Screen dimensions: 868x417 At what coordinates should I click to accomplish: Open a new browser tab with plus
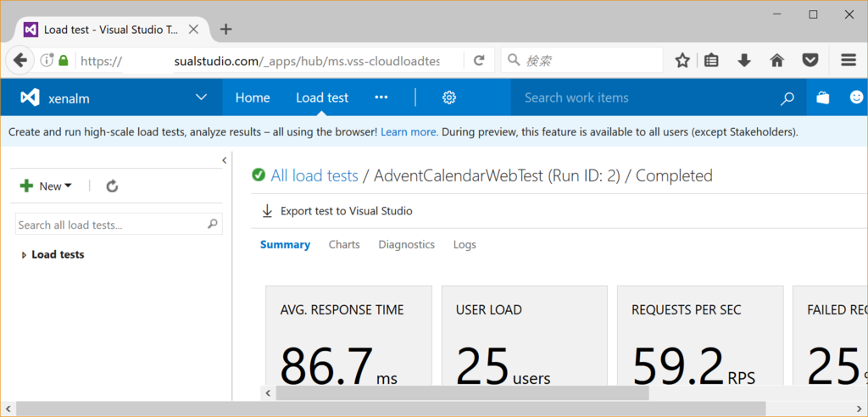point(225,30)
